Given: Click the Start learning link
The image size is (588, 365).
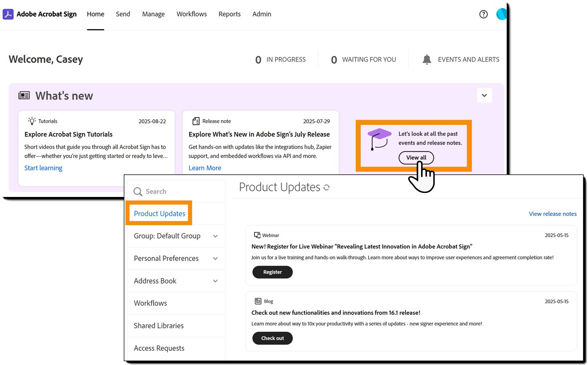Looking at the screenshot, I should tap(43, 168).
